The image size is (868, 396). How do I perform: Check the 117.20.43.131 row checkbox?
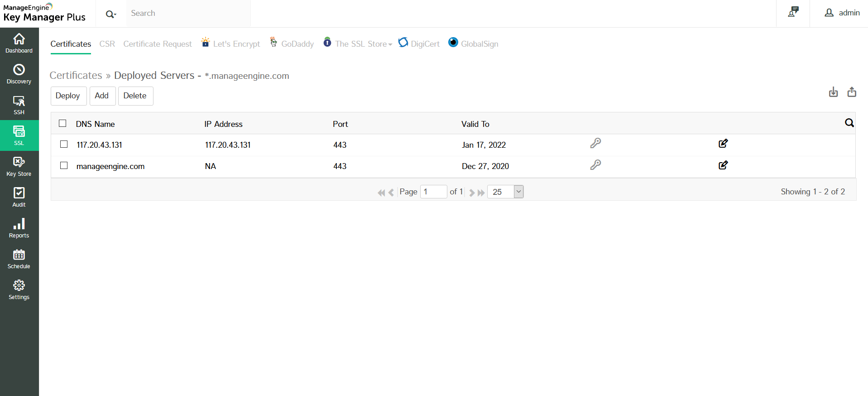64,144
